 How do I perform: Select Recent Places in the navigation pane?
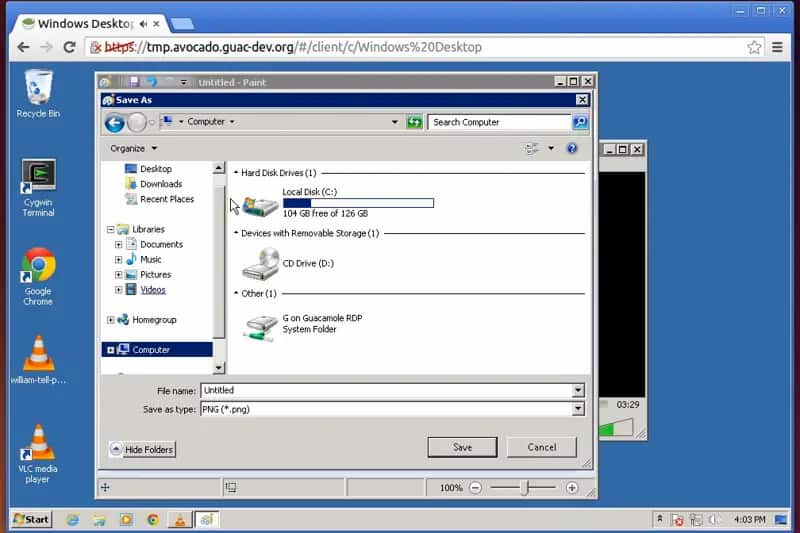[x=167, y=199]
